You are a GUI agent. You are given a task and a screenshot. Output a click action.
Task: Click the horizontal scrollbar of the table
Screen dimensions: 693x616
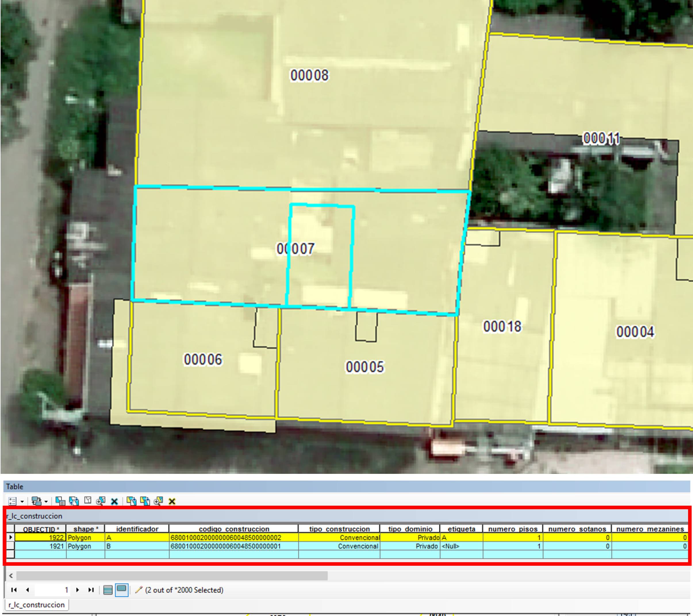(x=172, y=576)
